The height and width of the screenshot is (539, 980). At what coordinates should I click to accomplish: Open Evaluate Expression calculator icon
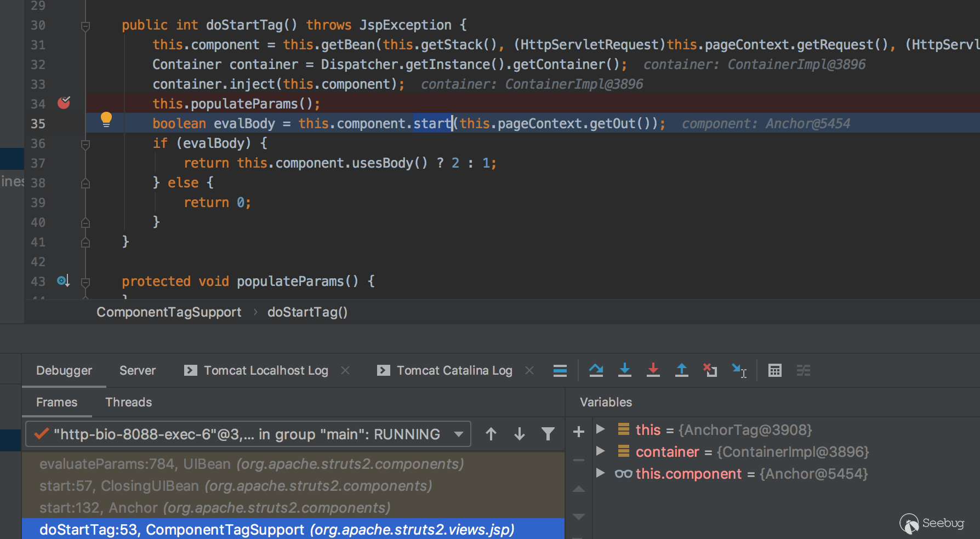pos(774,371)
